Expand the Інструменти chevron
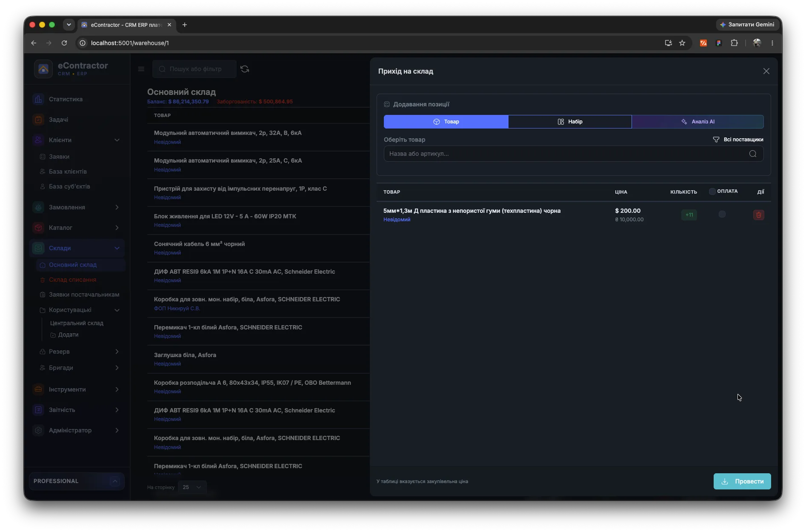Viewport: 806px width, 532px height. pyautogui.click(x=117, y=389)
